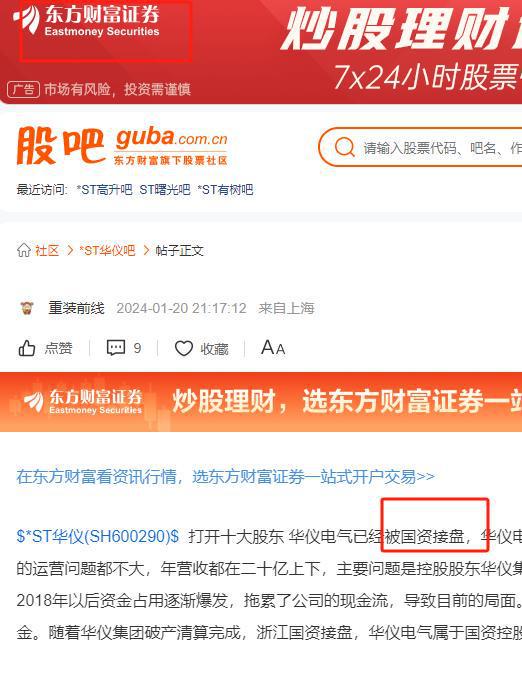The height and width of the screenshot is (676, 522).
Task: Open comments via speech bubble icon
Action: [x=116, y=347]
